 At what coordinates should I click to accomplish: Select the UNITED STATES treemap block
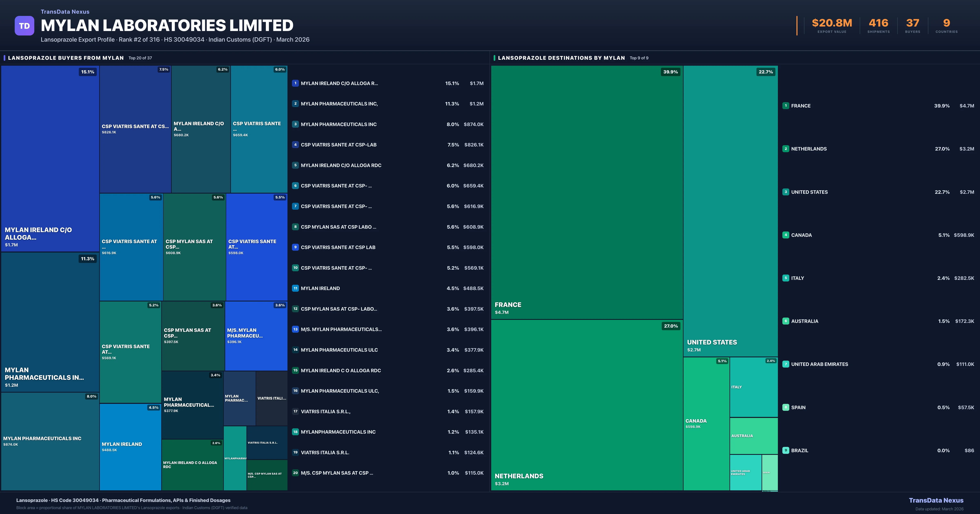point(731,211)
